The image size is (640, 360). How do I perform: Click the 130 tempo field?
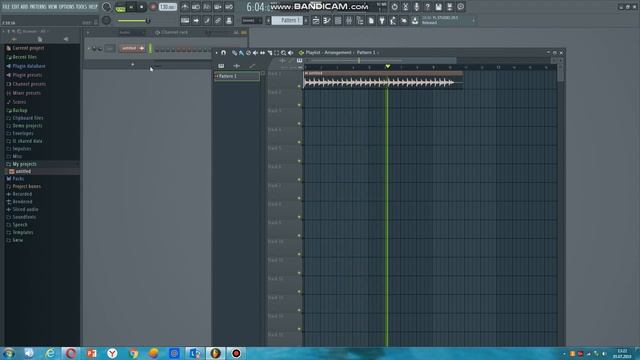167,7
